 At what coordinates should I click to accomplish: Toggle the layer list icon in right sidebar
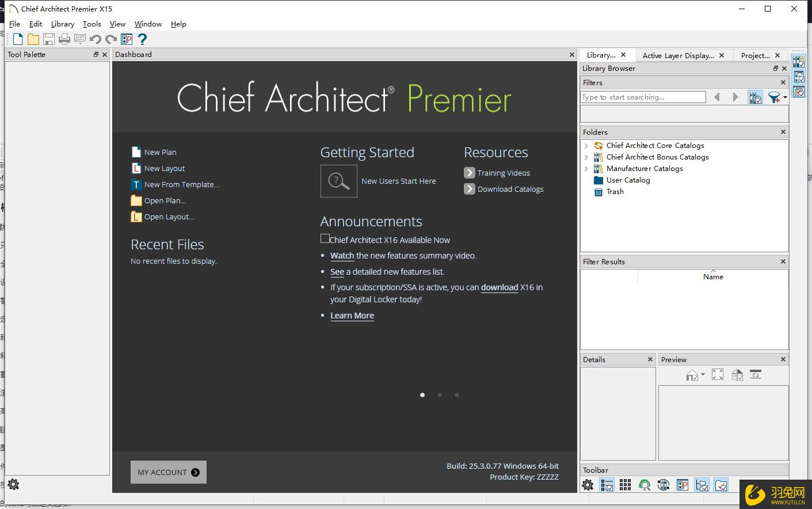pyautogui.click(x=799, y=76)
